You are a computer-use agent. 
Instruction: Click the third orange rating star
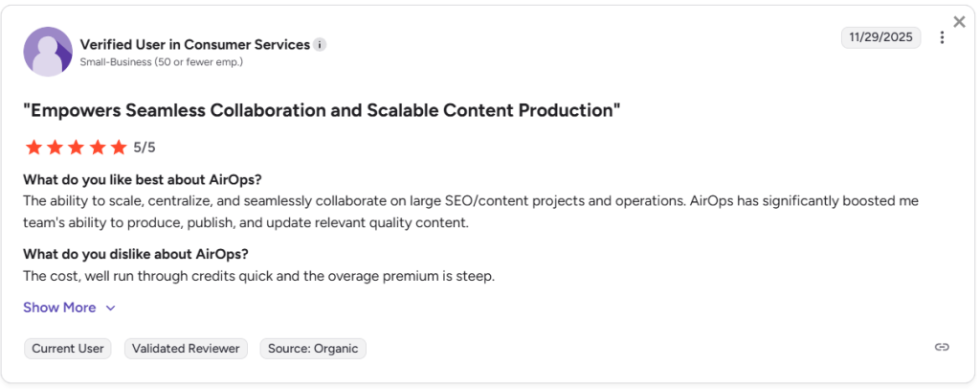coord(76,148)
